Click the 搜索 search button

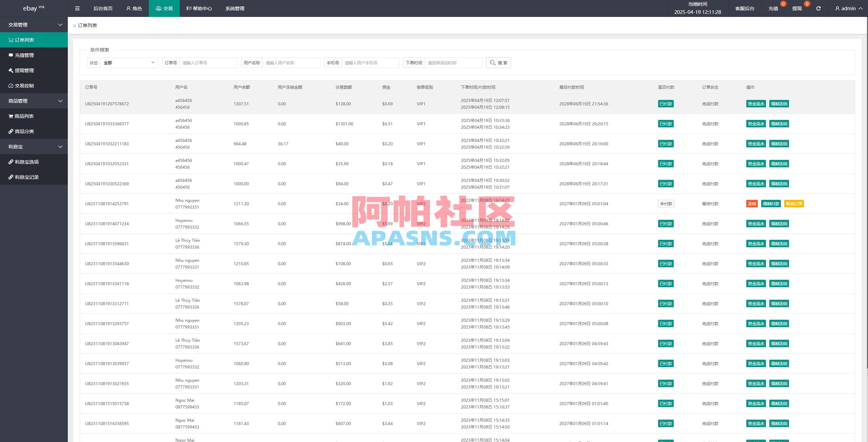[498, 62]
